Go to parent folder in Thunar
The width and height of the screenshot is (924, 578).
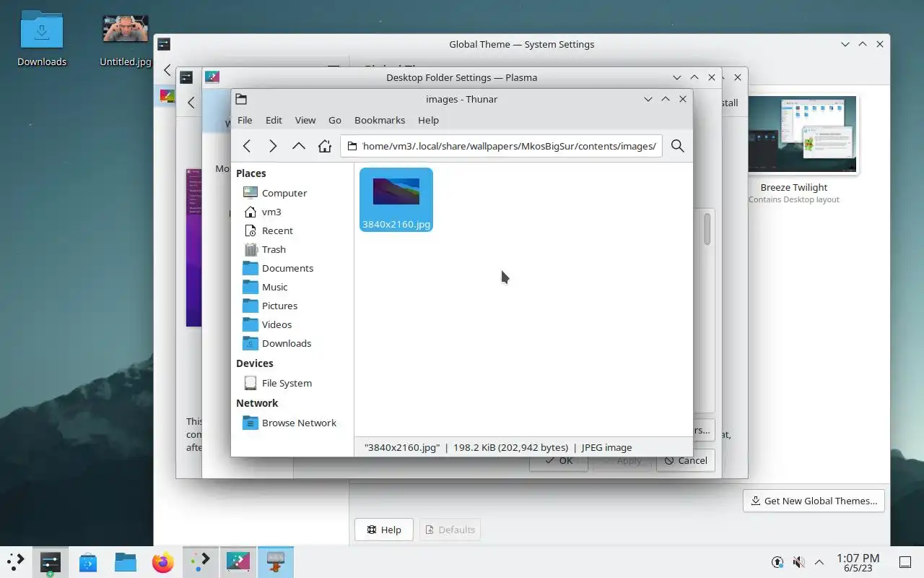point(299,146)
